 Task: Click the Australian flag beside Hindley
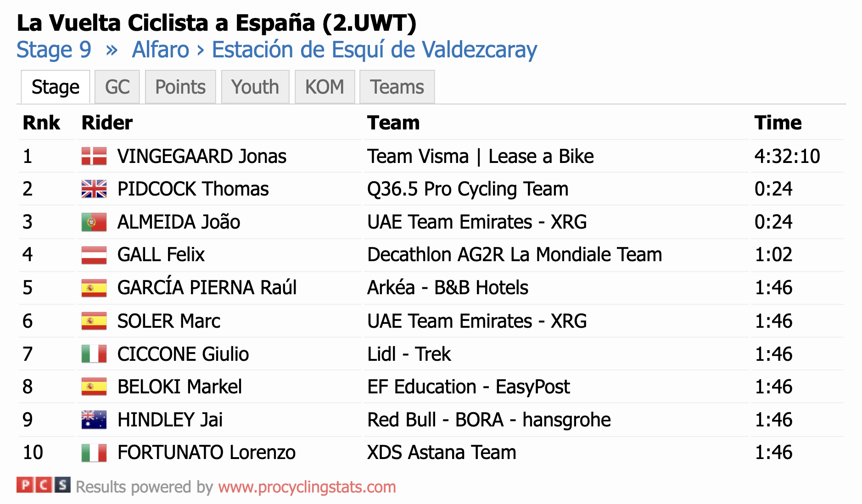(x=94, y=420)
